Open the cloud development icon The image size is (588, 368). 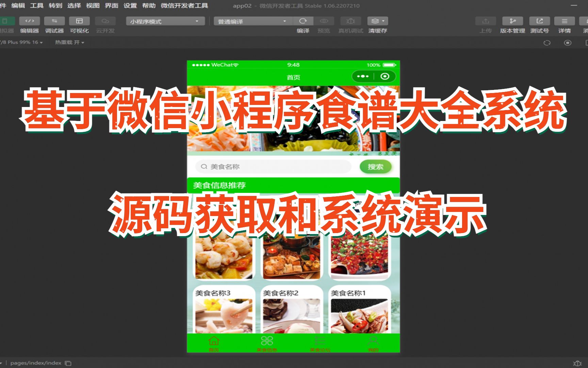105,21
